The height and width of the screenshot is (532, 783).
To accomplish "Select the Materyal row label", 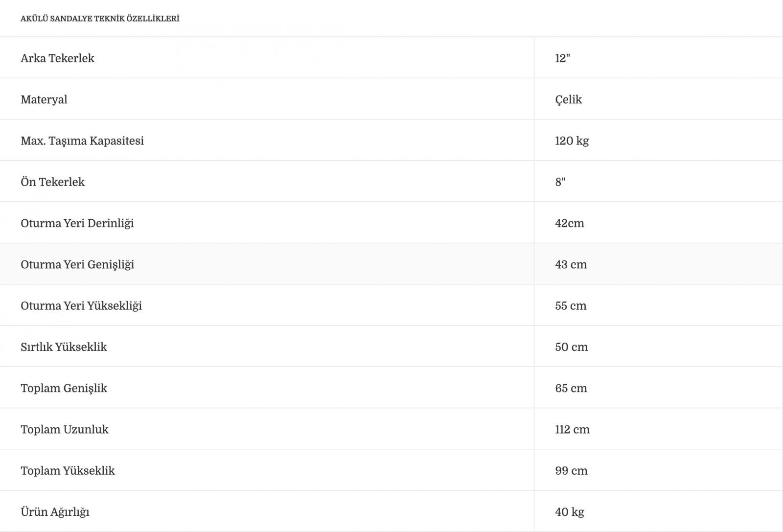I will [44, 99].
